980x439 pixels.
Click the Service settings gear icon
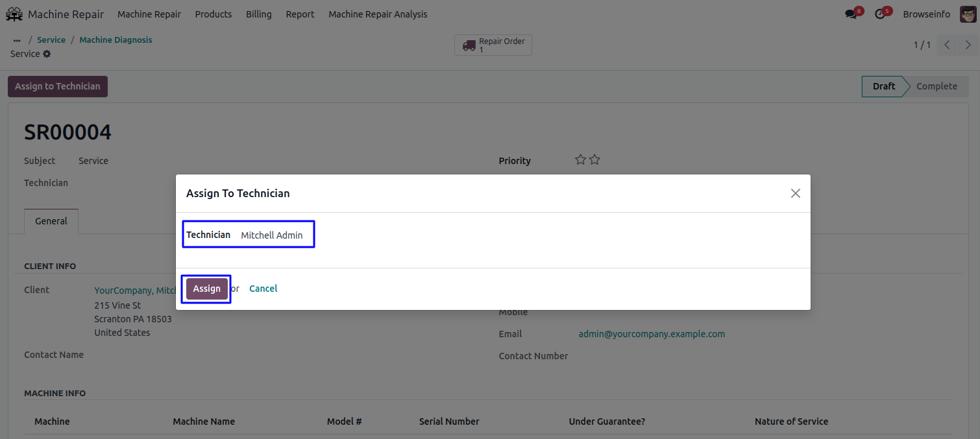tap(47, 54)
